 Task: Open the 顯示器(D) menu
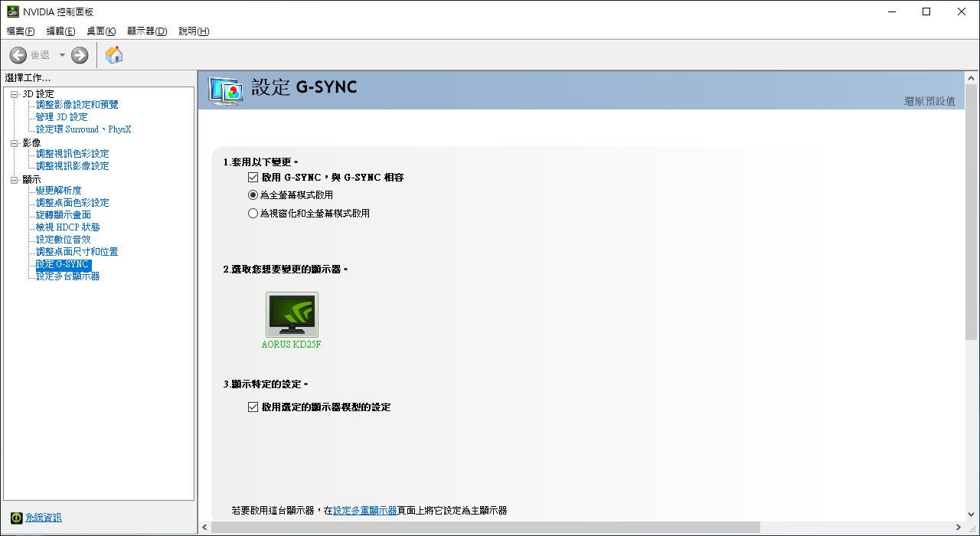click(x=147, y=31)
